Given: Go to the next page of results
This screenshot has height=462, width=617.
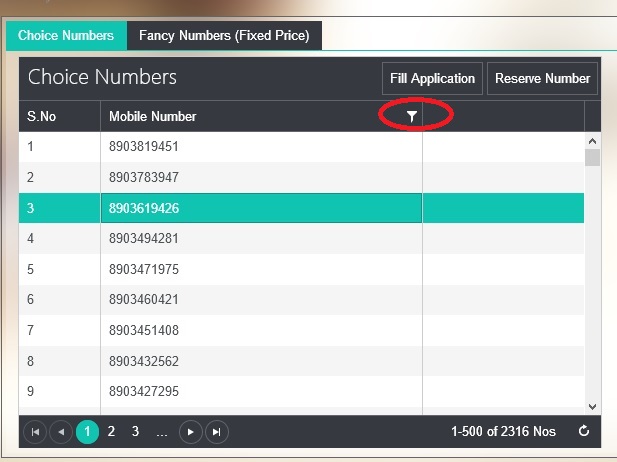Looking at the screenshot, I should [x=190, y=432].
